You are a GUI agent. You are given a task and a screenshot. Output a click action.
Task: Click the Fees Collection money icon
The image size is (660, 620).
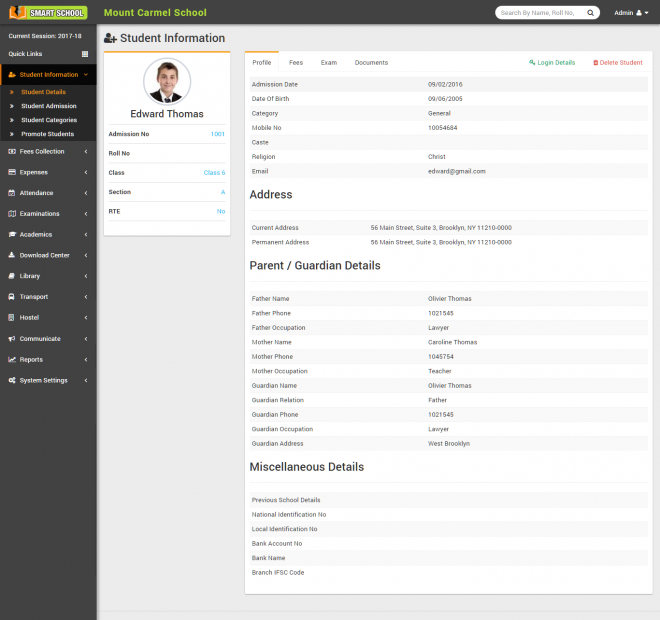pyautogui.click(x=12, y=152)
